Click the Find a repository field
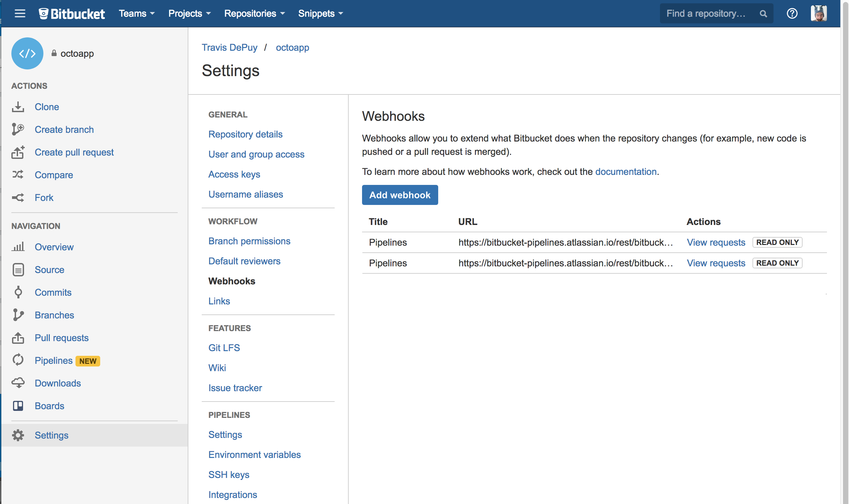This screenshot has height=504, width=849. coord(707,14)
